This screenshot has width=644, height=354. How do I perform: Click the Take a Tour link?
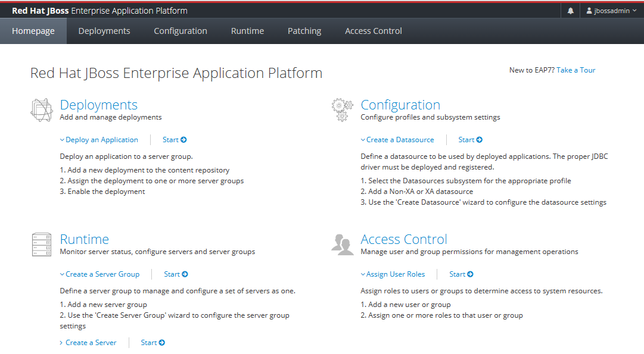click(576, 70)
